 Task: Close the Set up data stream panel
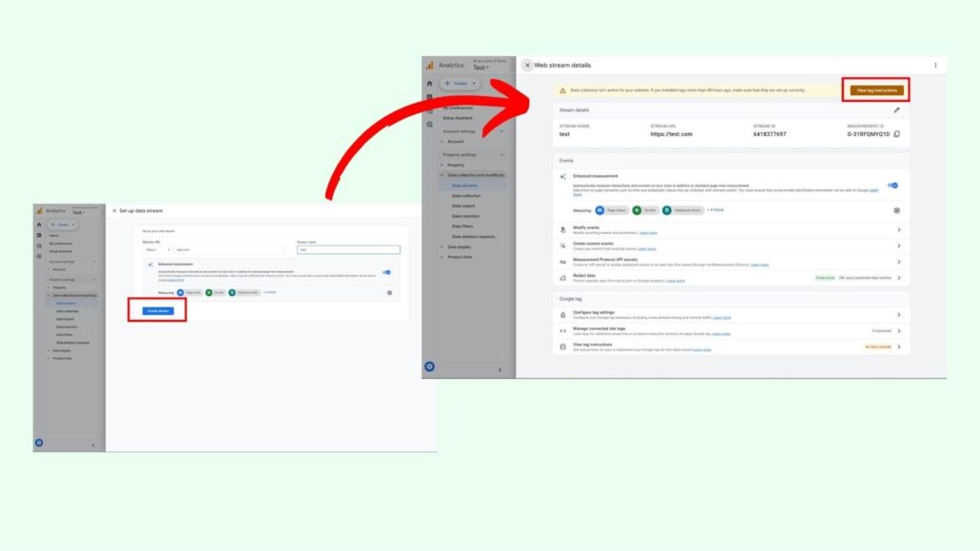pyautogui.click(x=114, y=210)
